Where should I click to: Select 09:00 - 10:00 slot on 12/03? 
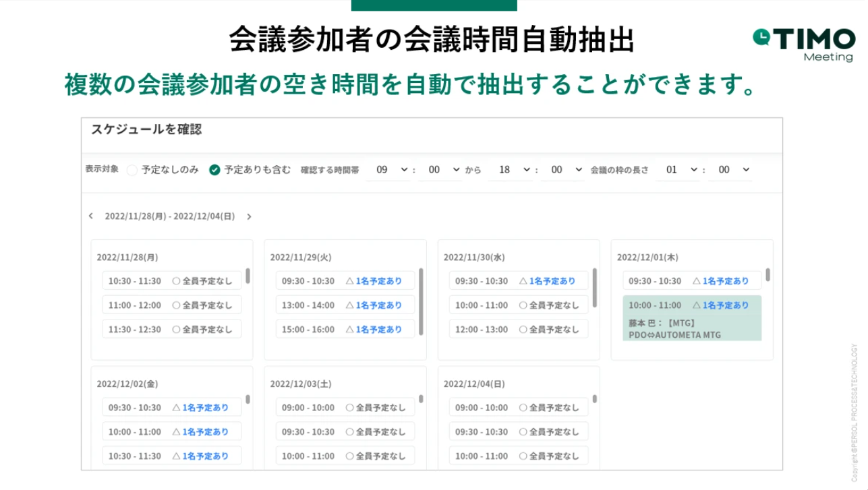(x=345, y=408)
